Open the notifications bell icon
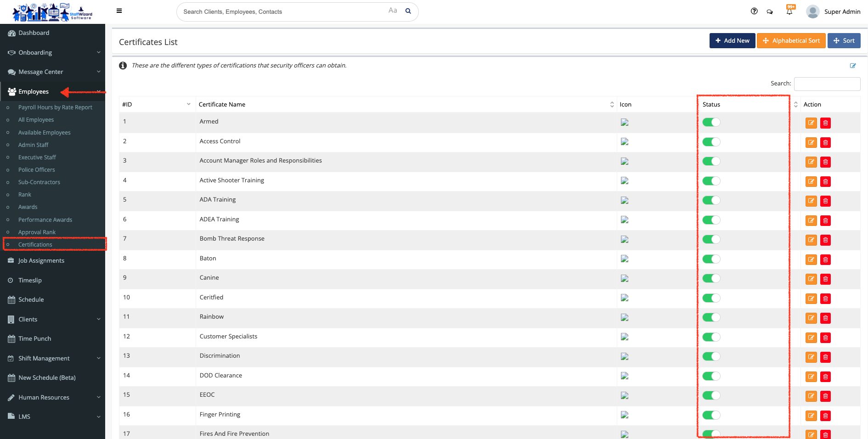The height and width of the screenshot is (439, 868). tap(789, 11)
